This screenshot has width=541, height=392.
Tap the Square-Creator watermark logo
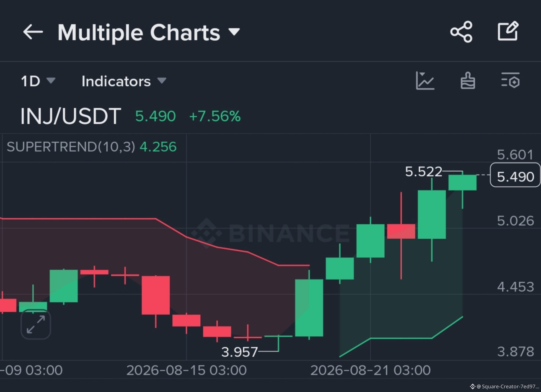(x=472, y=387)
